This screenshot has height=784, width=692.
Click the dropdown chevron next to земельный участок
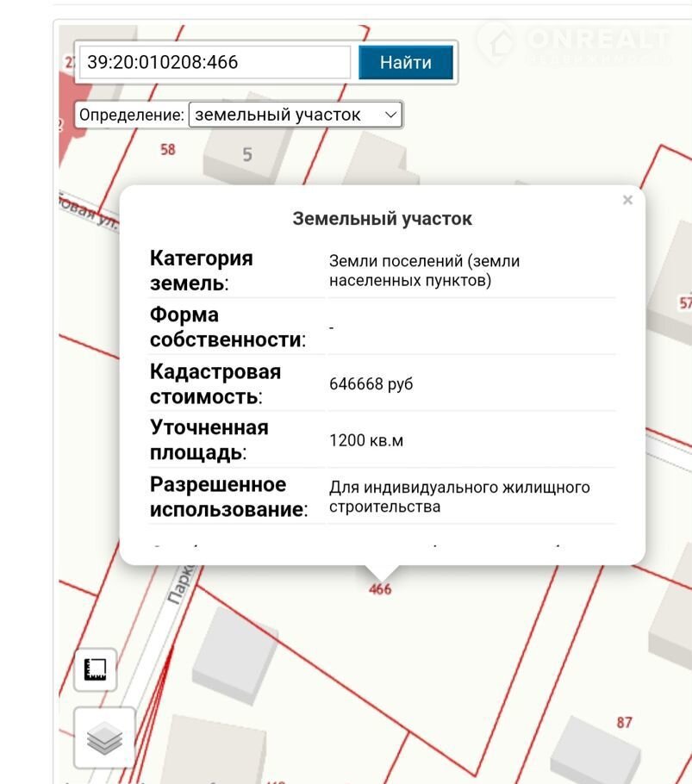(390, 115)
